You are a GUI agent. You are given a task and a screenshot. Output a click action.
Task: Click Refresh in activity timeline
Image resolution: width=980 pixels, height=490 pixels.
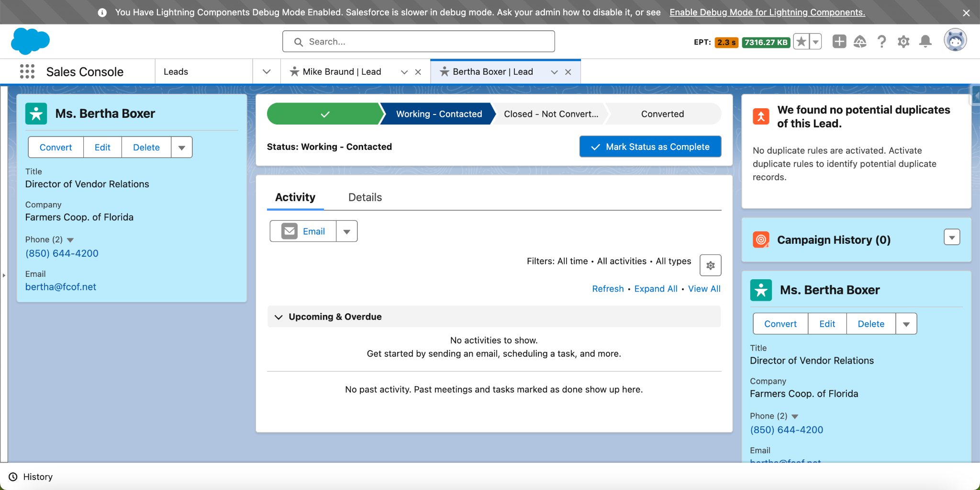coord(608,289)
